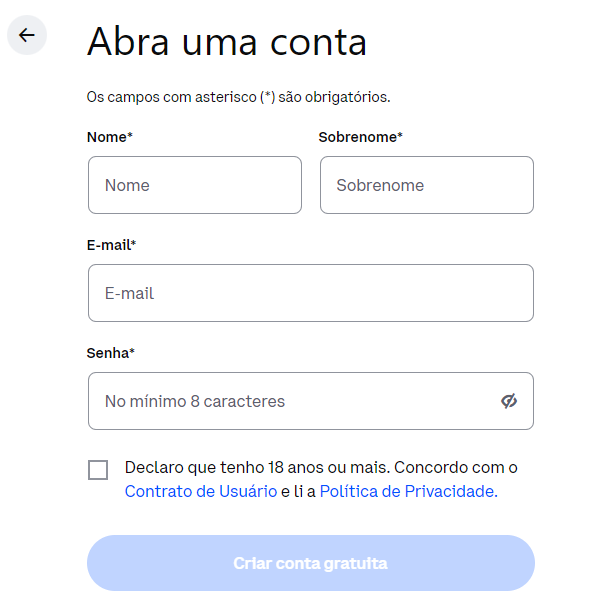Click the bold Sobrenome* label
591x592 pixels.
coord(361,137)
